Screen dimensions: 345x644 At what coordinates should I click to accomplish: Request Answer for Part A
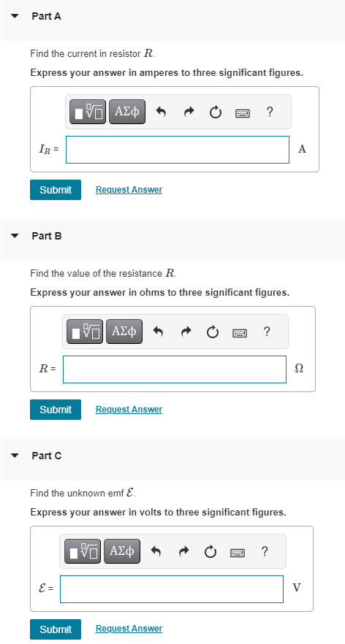coord(129,190)
